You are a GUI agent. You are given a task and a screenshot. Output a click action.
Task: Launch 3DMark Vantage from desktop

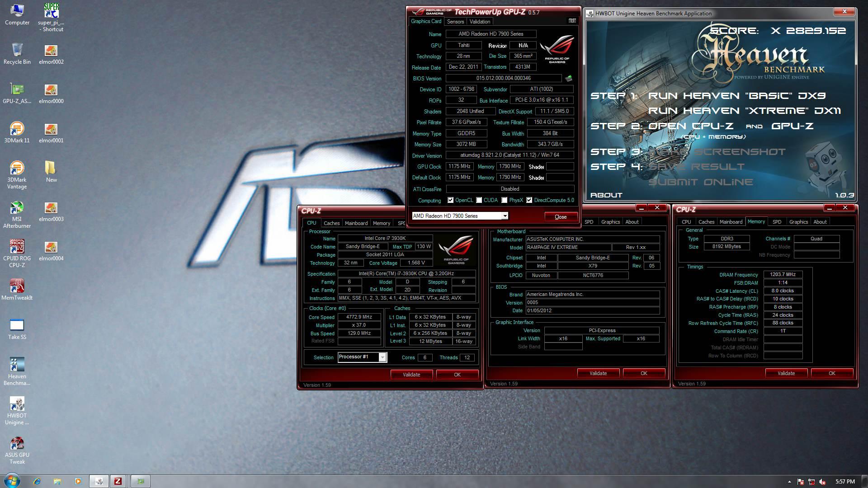click(17, 175)
